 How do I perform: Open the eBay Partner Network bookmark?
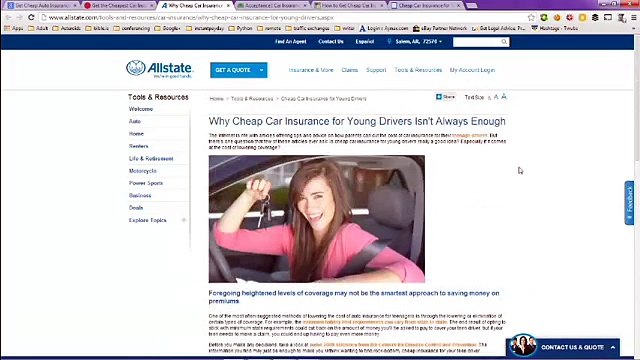click(x=440, y=28)
